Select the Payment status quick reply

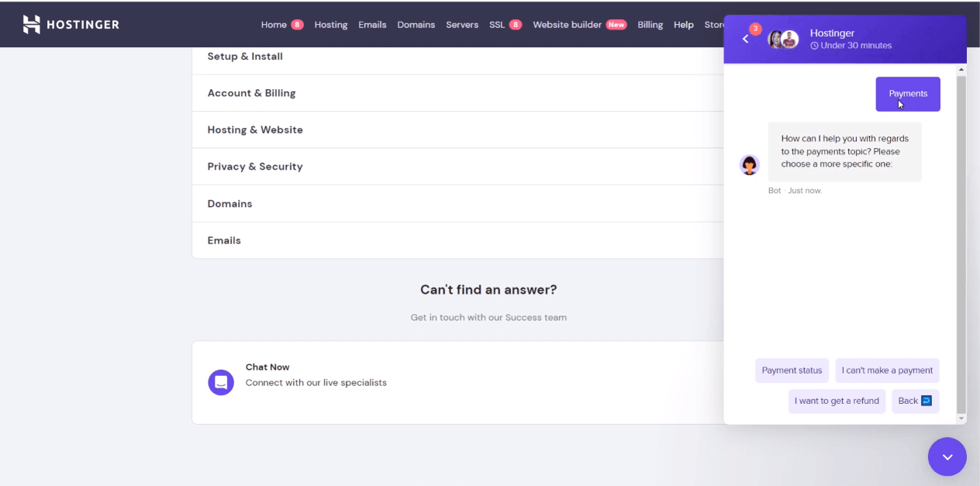tap(792, 370)
